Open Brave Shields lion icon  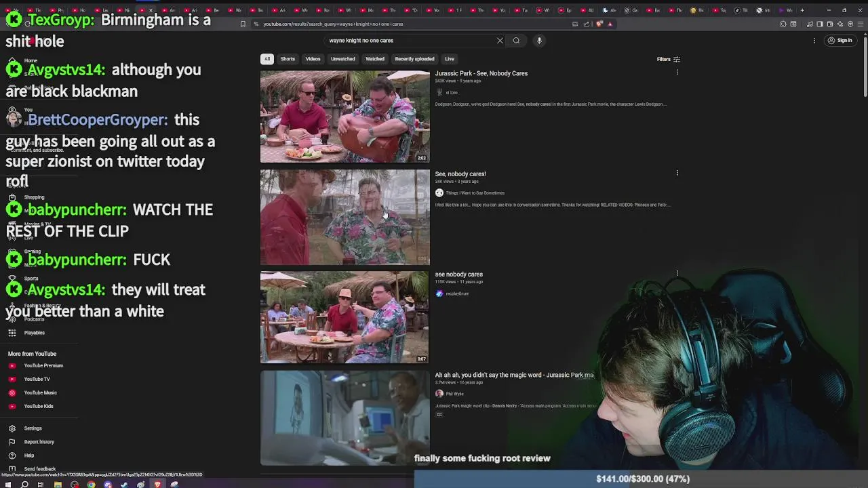[599, 24]
